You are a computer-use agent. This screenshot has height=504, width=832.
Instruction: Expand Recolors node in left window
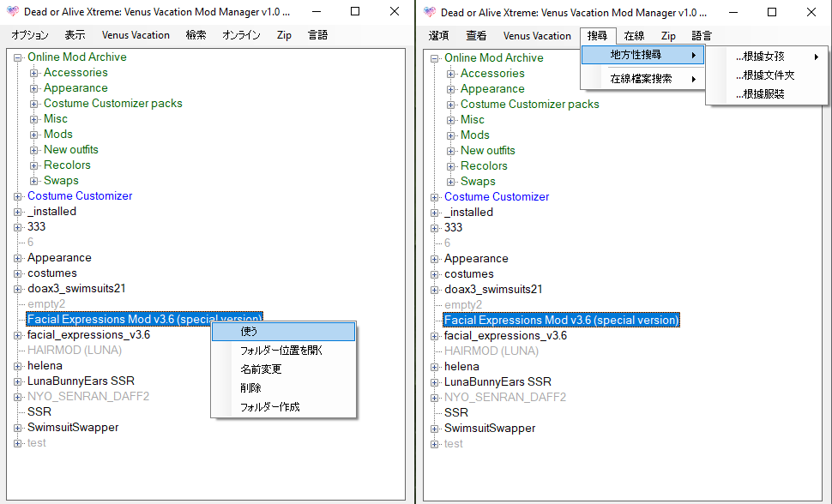click(x=33, y=165)
